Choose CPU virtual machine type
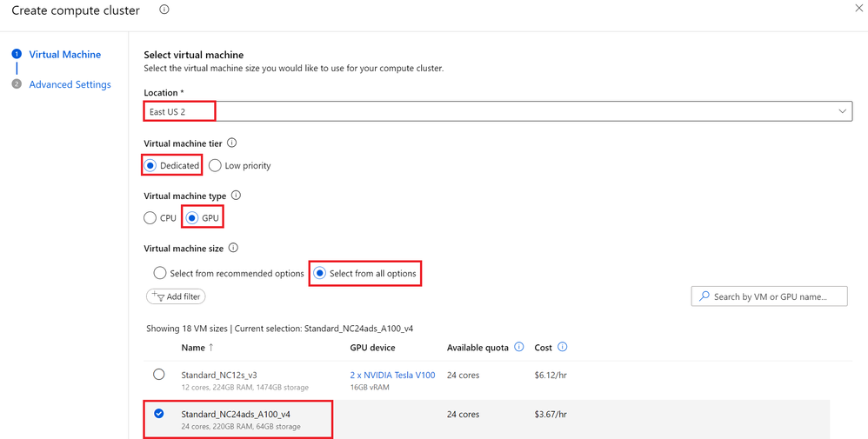Viewport: 868px width, 439px height. point(150,218)
